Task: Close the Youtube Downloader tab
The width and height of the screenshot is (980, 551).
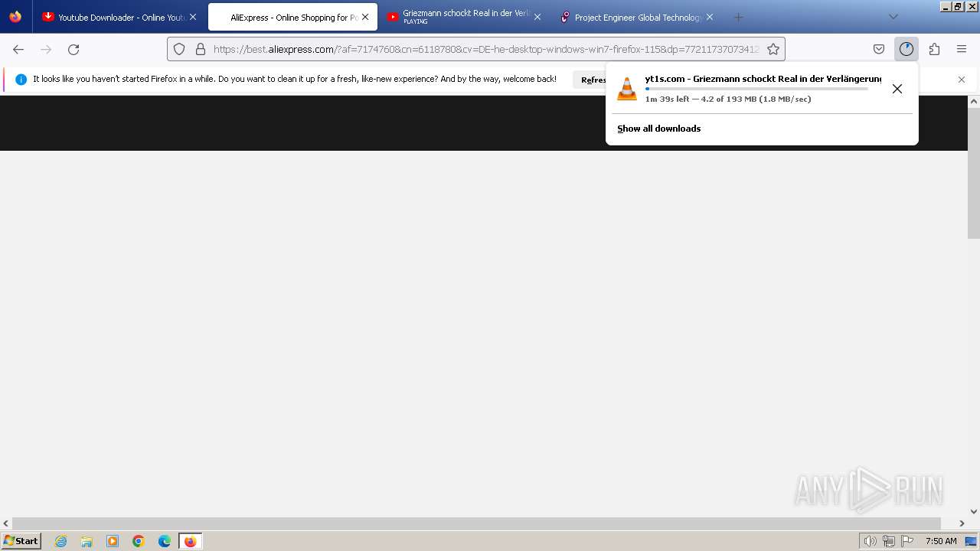Action: coord(193,17)
